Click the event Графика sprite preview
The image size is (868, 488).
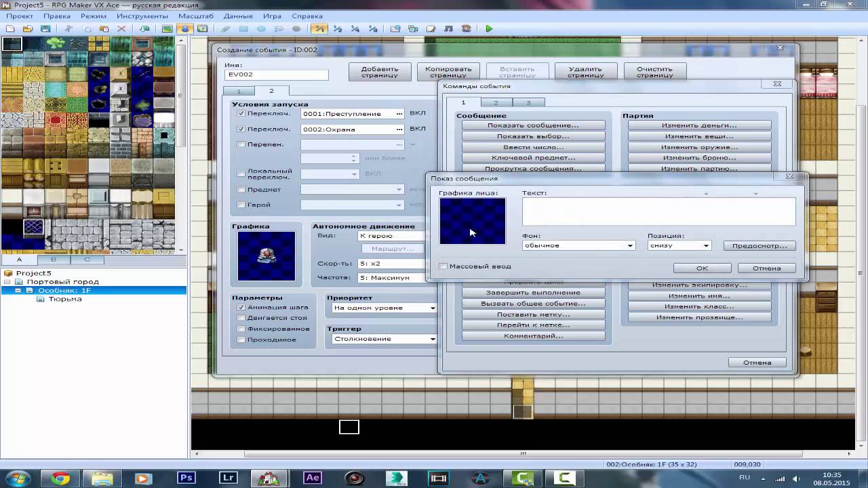pyautogui.click(x=267, y=256)
